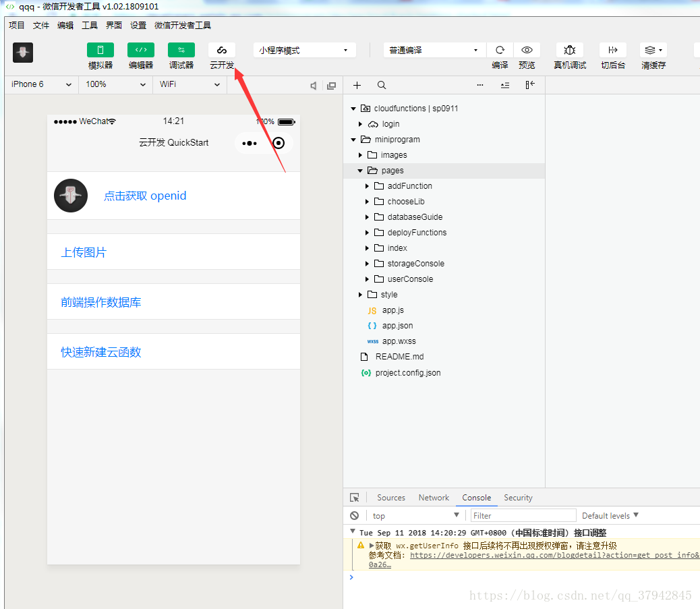Expand the style folder

[x=360, y=295]
